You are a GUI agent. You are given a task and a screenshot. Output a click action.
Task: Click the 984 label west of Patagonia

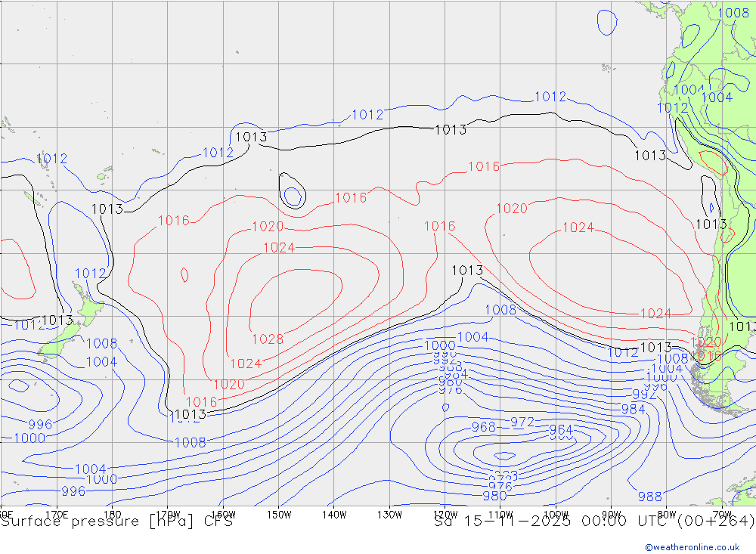(633, 410)
